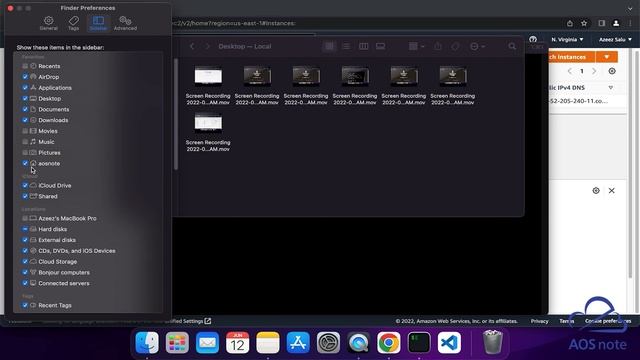The height and width of the screenshot is (360, 640).
Task: Enable the Pictures sidebar checkbox
Action: pyautogui.click(x=25, y=153)
